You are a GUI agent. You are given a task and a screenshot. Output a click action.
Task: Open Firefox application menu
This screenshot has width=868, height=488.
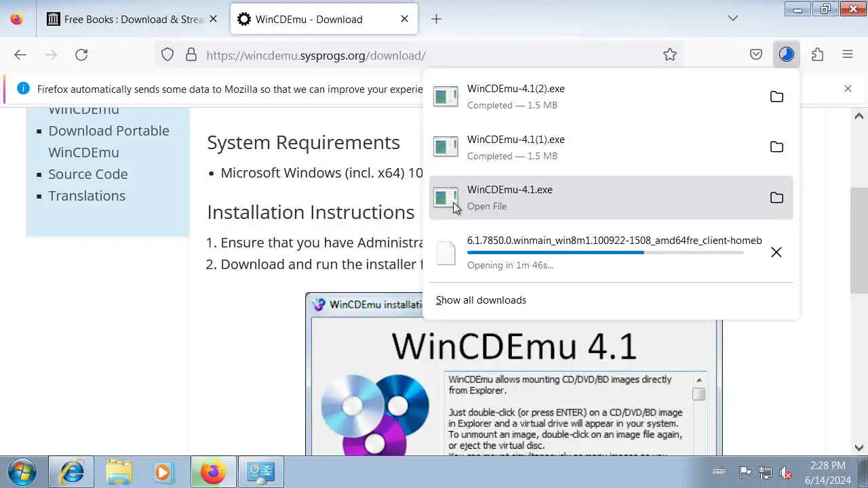(x=848, y=55)
